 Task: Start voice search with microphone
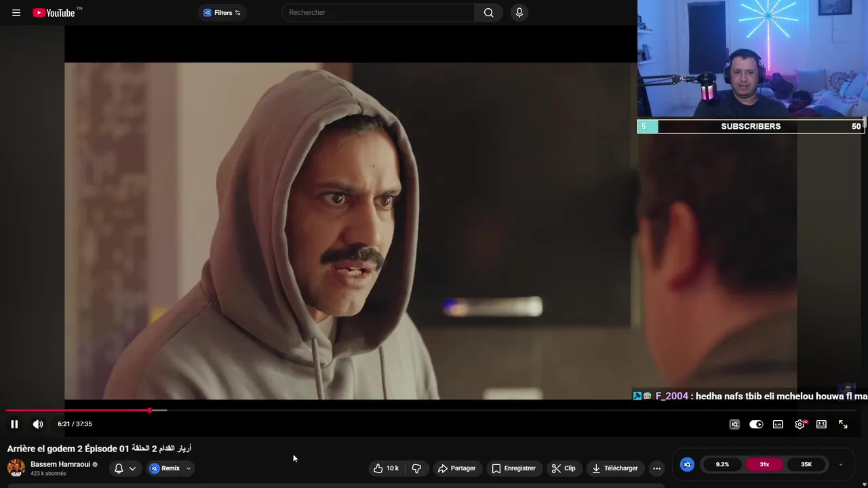[x=519, y=12]
